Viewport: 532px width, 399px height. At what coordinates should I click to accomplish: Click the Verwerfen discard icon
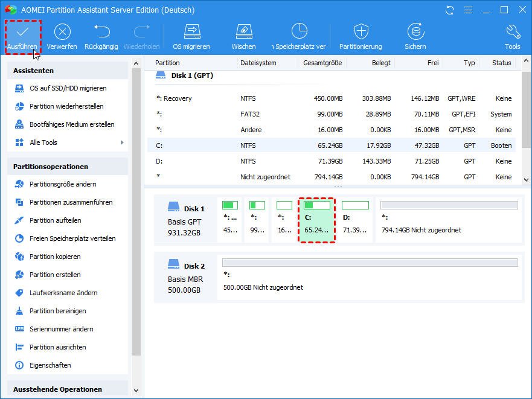coord(62,33)
